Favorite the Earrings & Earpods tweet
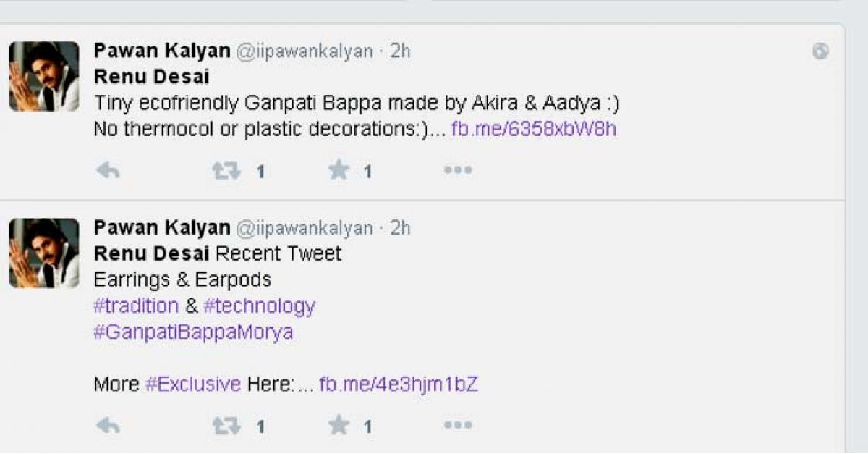 coord(339,425)
